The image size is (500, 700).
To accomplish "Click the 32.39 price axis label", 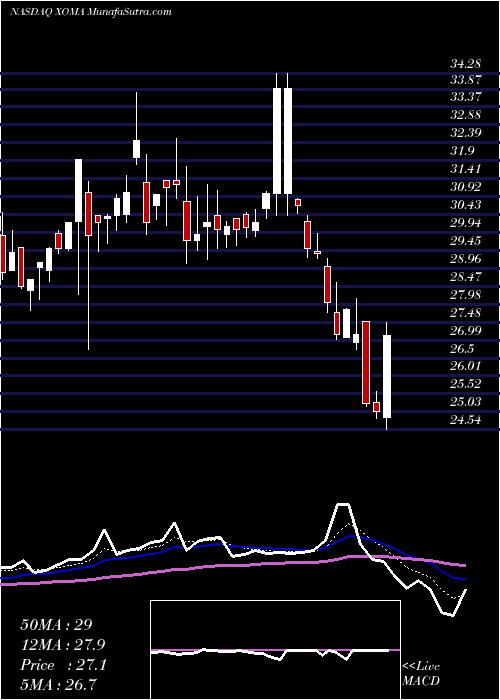I will (466, 133).
